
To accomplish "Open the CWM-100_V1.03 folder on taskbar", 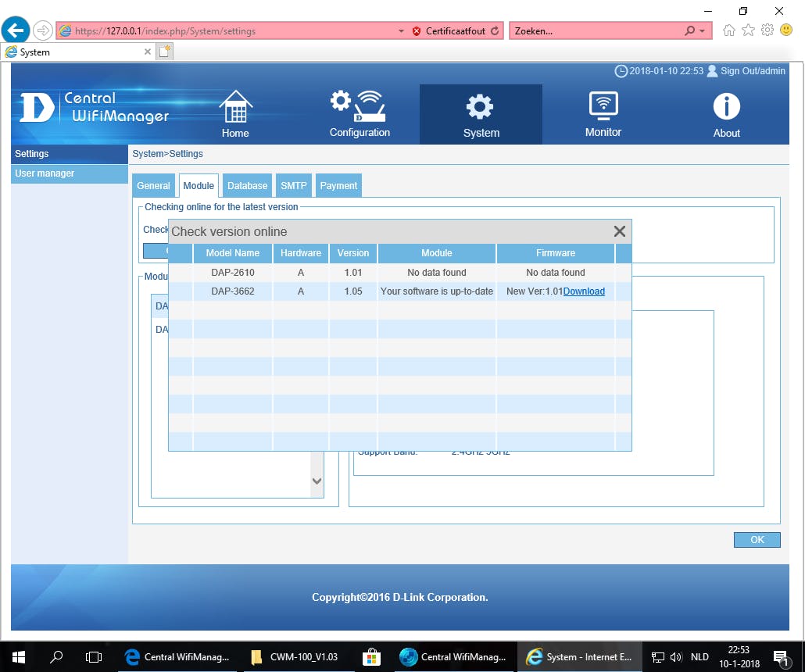I will click(x=296, y=656).
